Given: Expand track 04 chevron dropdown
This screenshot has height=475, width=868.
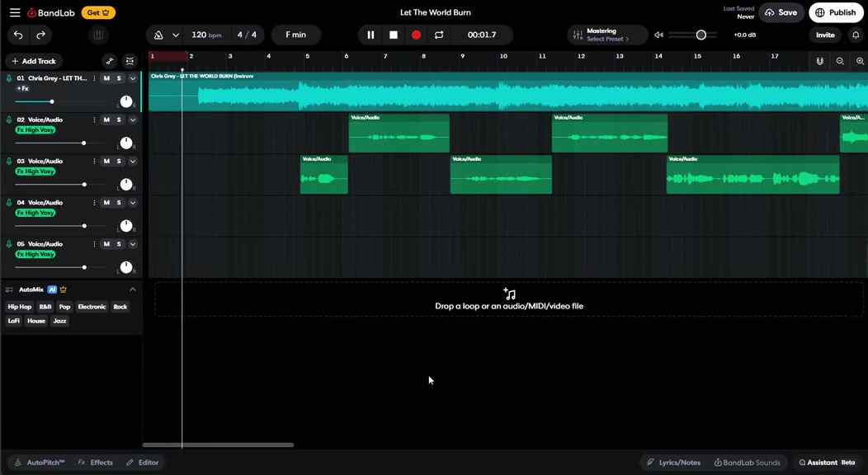Looking at the screenshot, I should pos(133,202).
